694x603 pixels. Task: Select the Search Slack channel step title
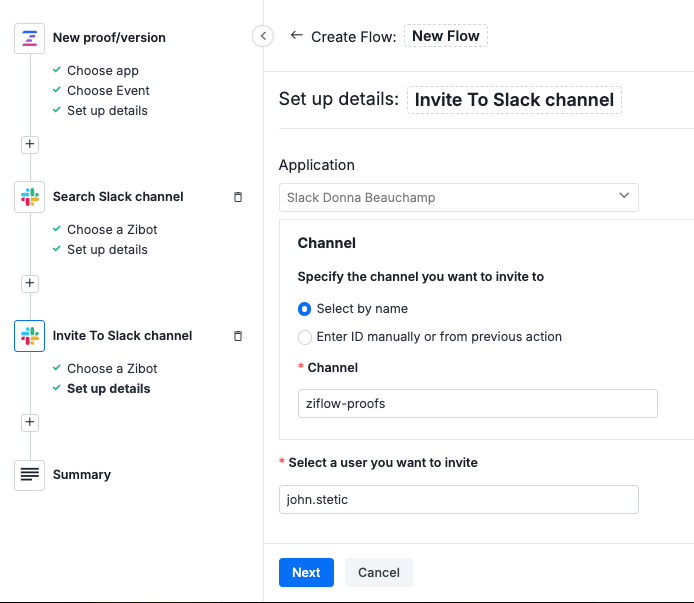pyautogui.click(x=118, y=197)
